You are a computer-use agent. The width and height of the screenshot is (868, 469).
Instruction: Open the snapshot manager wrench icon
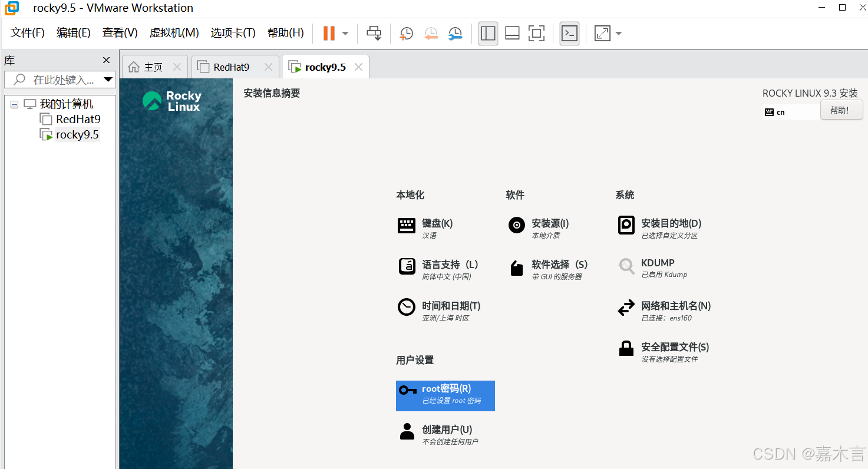(x=456, y=34)
